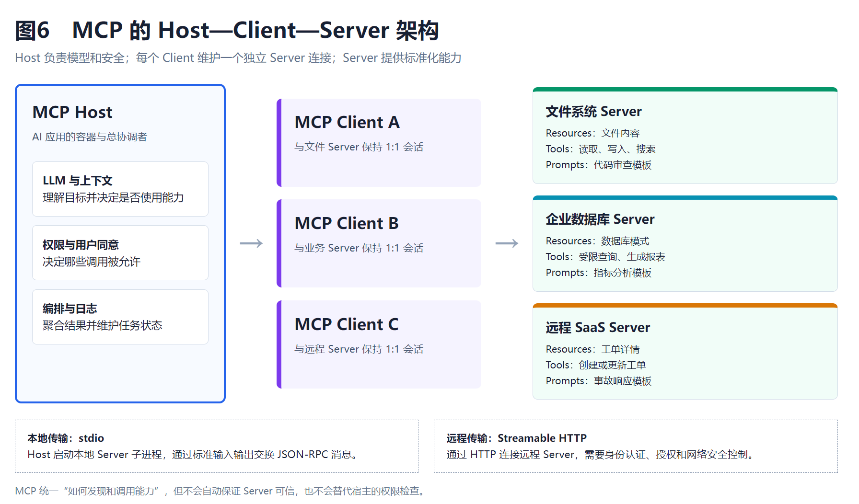This screenshot has width=859, height=504.
Task: Click the 'MCP Client A' heading
Action: (x=347, y=122)
